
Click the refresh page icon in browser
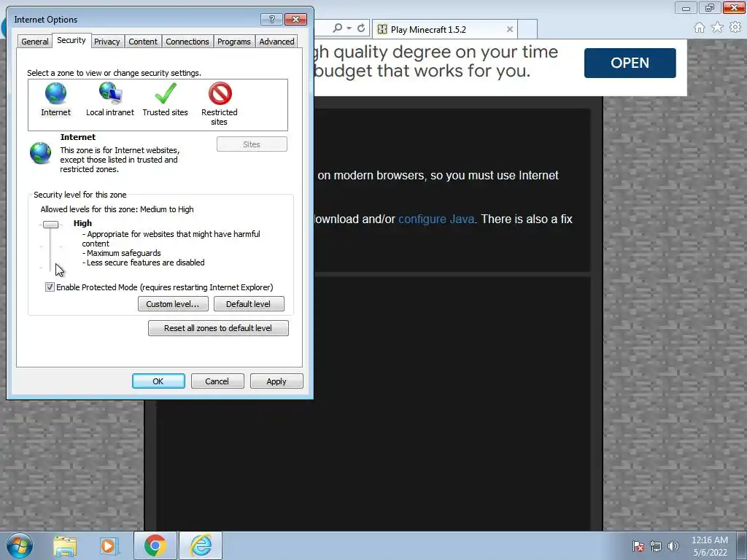point(361,28)
